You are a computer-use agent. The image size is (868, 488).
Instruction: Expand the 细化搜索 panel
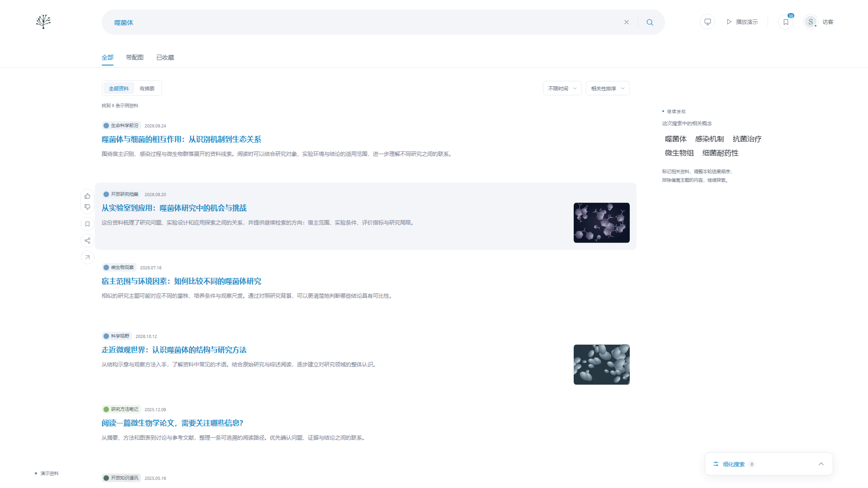coord(769,464)
